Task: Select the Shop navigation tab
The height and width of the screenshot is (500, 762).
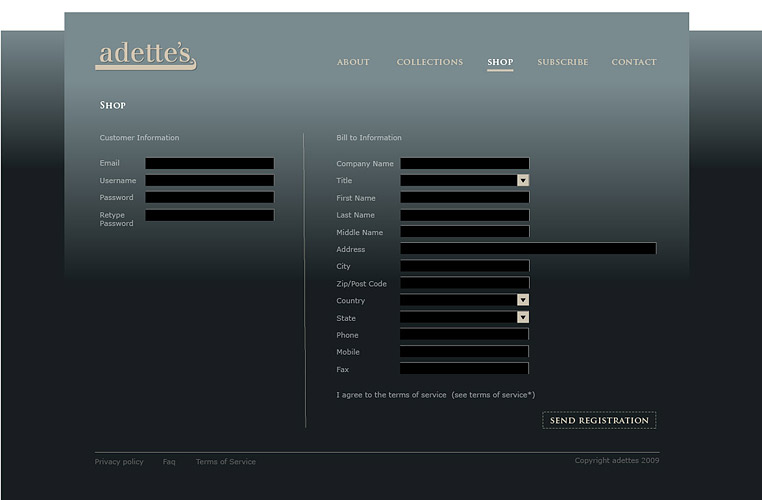Action: point(500,62)
